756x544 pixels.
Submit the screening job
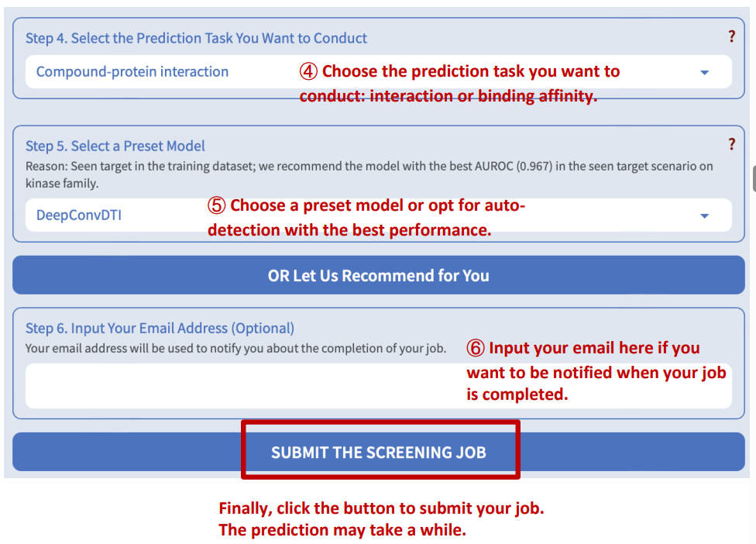pos(379,452)
